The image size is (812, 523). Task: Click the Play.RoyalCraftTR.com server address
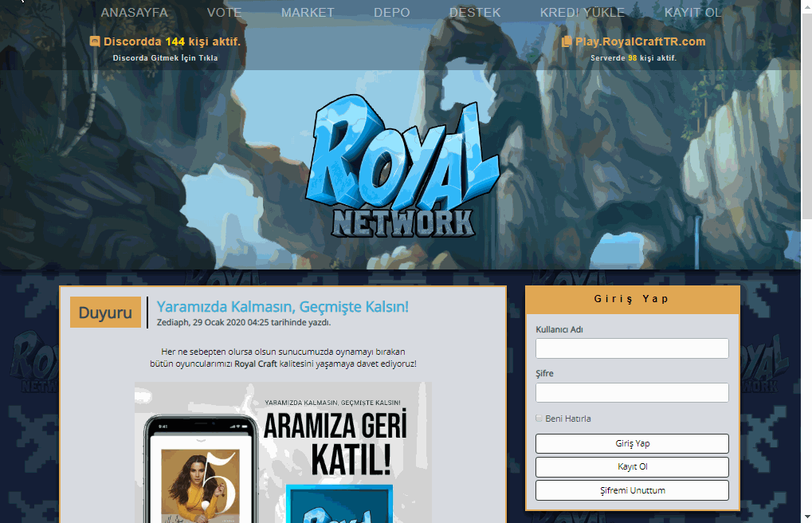pos(640,41)
